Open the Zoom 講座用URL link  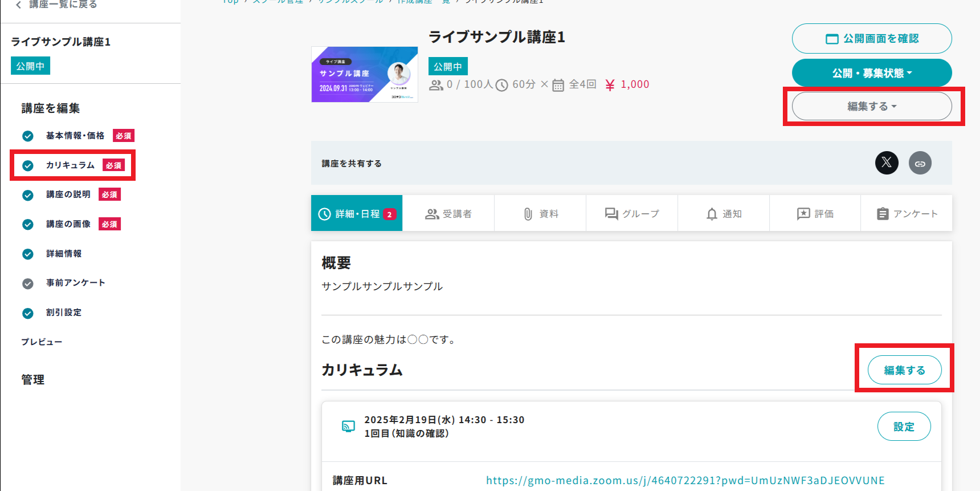685,481
